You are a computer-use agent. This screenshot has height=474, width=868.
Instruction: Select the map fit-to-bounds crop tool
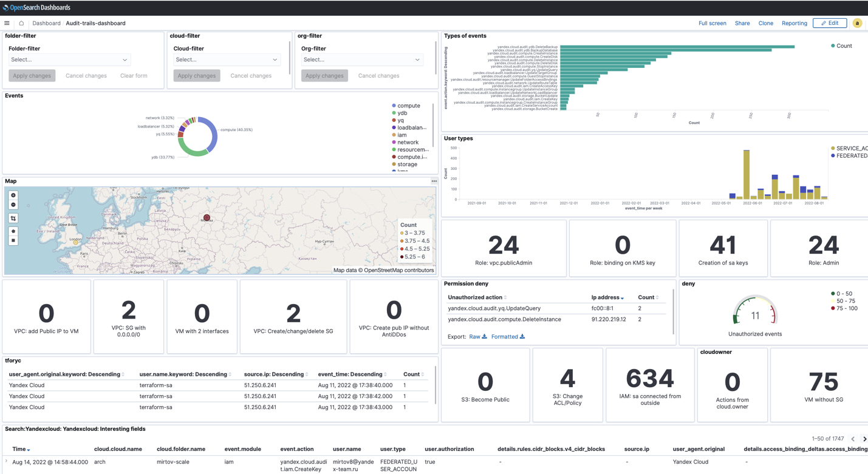coord(13,218)
